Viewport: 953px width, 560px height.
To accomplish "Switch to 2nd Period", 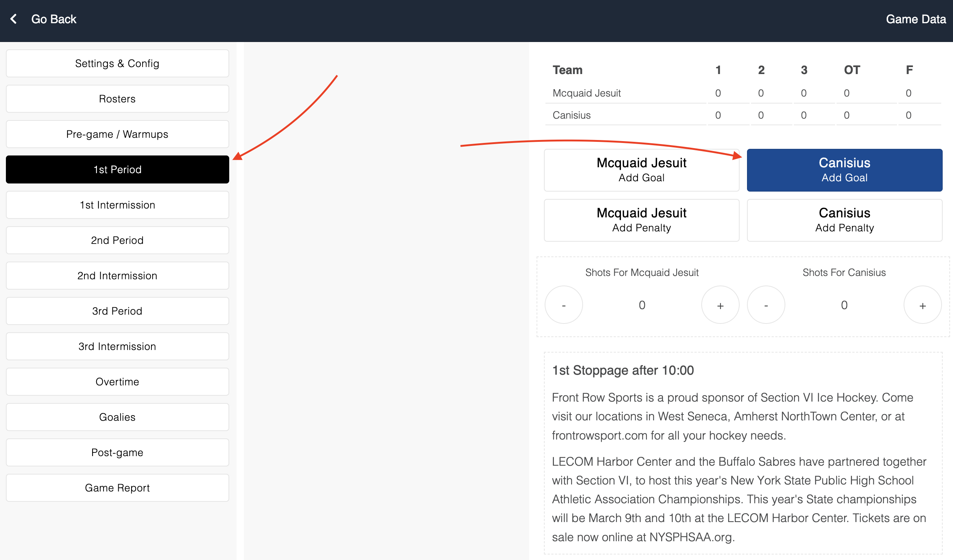I will coord(117,240).
